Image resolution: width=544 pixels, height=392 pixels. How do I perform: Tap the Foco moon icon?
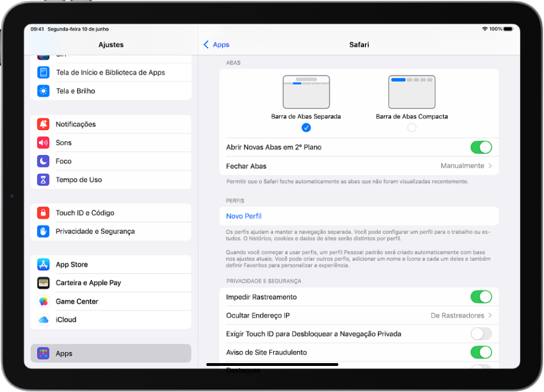[44, 161]
